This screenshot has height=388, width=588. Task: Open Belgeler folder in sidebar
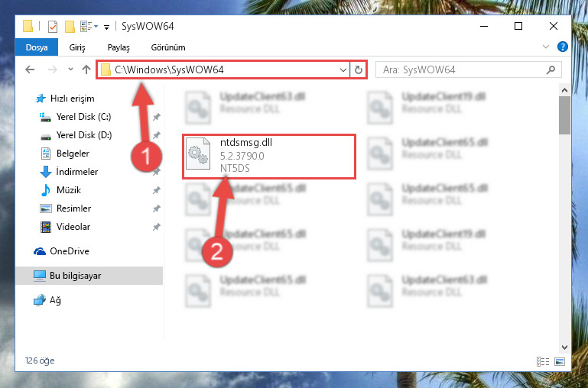coord(73,154)
